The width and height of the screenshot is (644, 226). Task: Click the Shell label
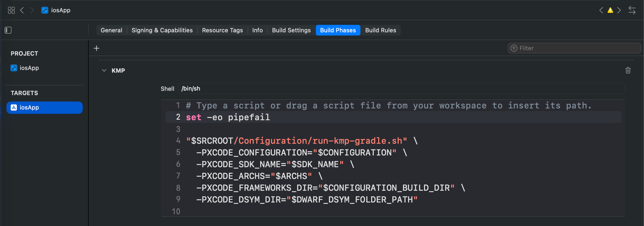(x=167, y=89)
